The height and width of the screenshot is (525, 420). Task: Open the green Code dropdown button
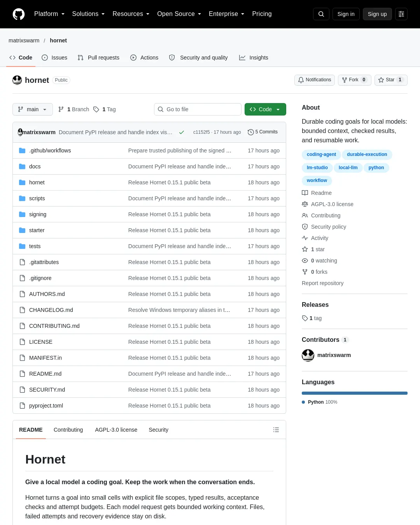click(x=265, y=109)
